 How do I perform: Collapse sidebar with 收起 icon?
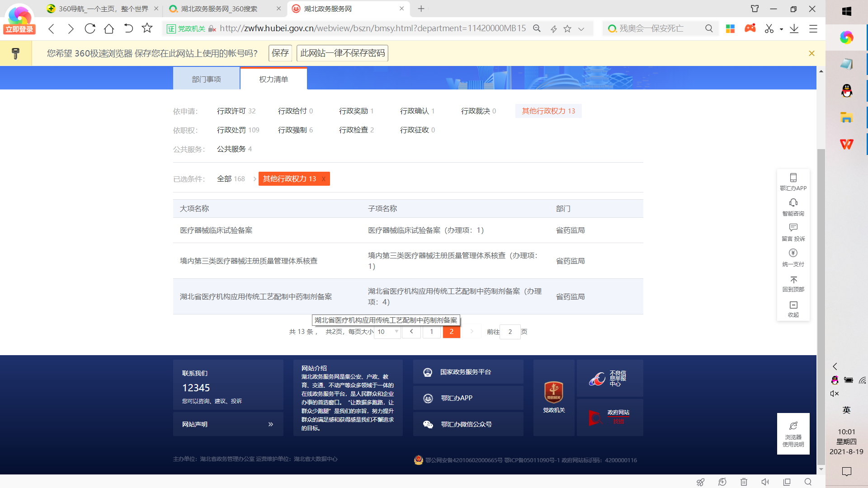[793, 305]
